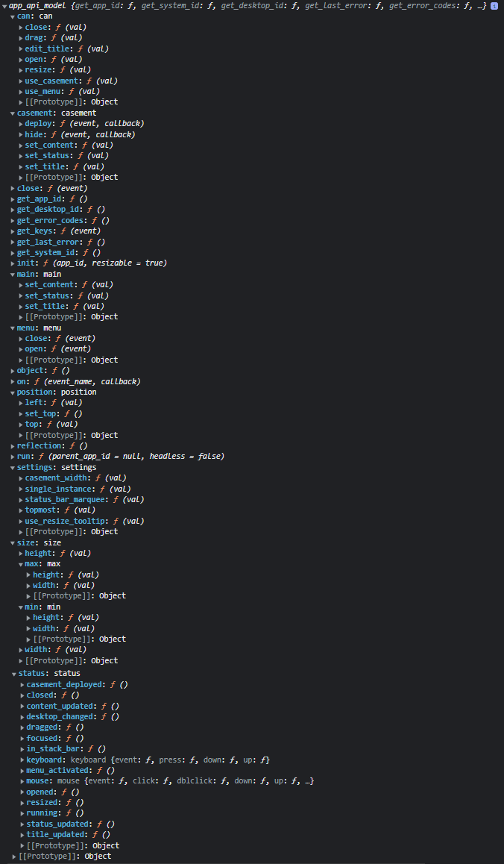Screen dimensions: 504x864
Task: Expand the use_casement function entry
Action: (21, 81)
